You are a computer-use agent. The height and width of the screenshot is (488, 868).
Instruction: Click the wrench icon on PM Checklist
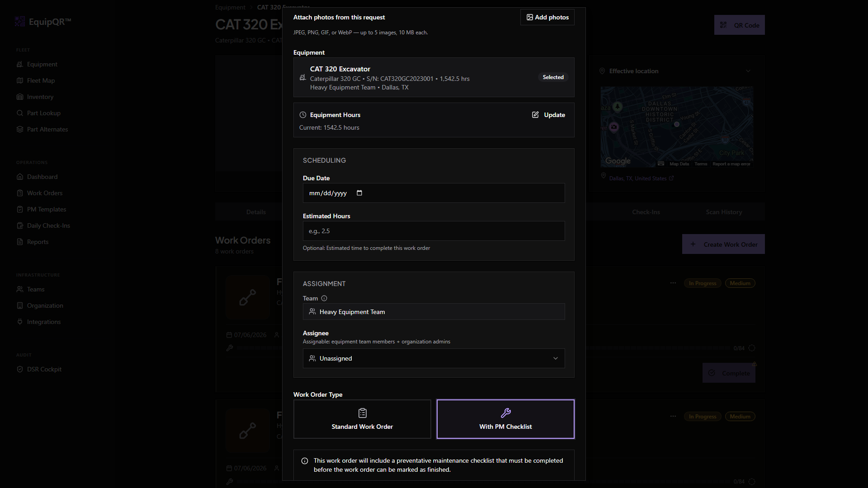505,413
